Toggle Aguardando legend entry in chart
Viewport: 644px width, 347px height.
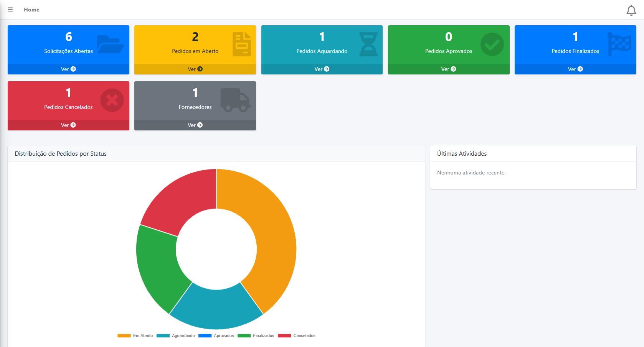(176, 335)
